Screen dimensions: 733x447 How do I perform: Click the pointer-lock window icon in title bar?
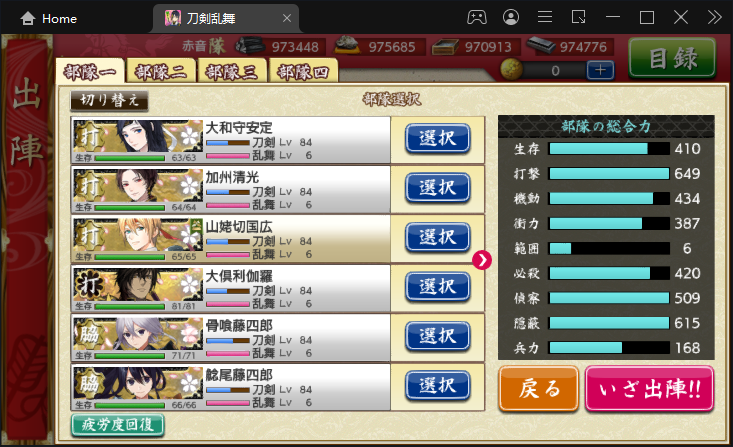click(x=579, y=18)
